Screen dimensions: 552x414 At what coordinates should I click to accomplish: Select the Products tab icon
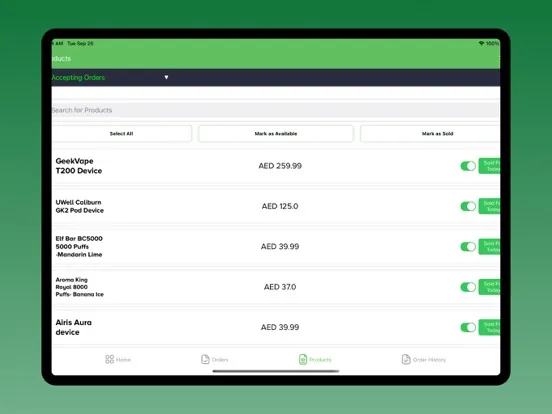[x=303, y=359]
